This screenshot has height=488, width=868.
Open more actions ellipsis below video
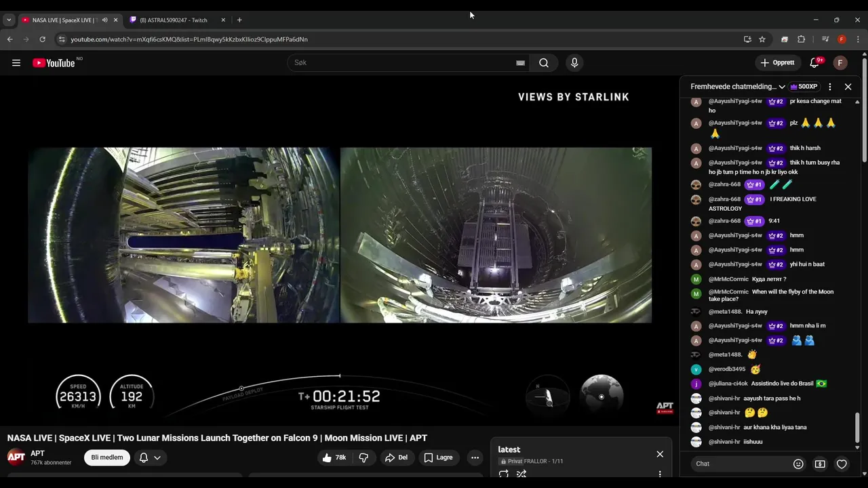pyautogui.click(x=475, y=457)
